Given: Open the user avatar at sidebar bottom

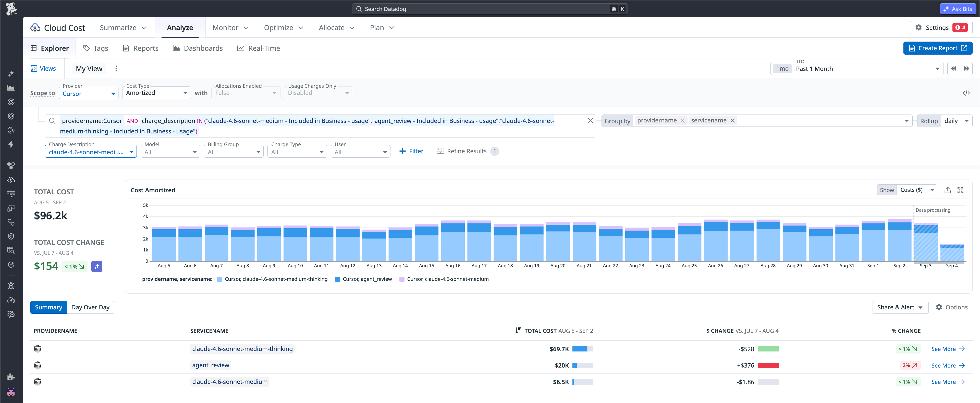Looking at the screenshot, I should click(x=11, y=392).
